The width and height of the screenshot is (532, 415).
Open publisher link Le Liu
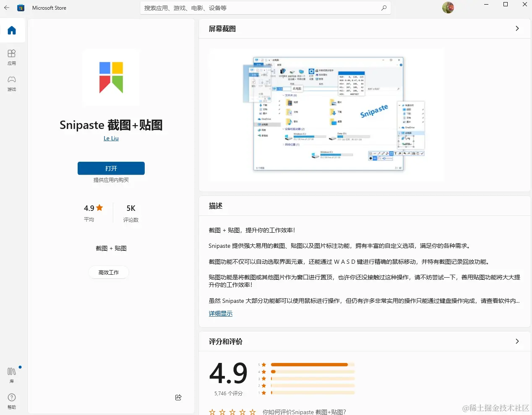(x=111, y=138)
